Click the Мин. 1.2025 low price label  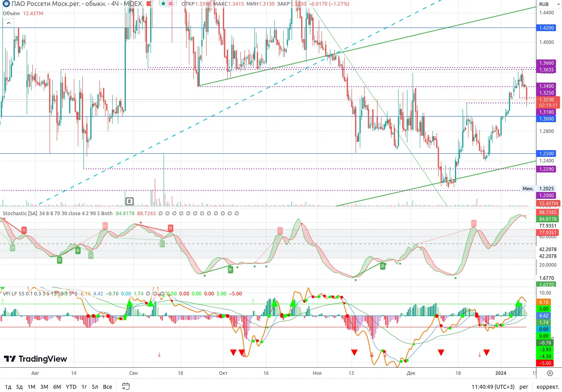538,189
